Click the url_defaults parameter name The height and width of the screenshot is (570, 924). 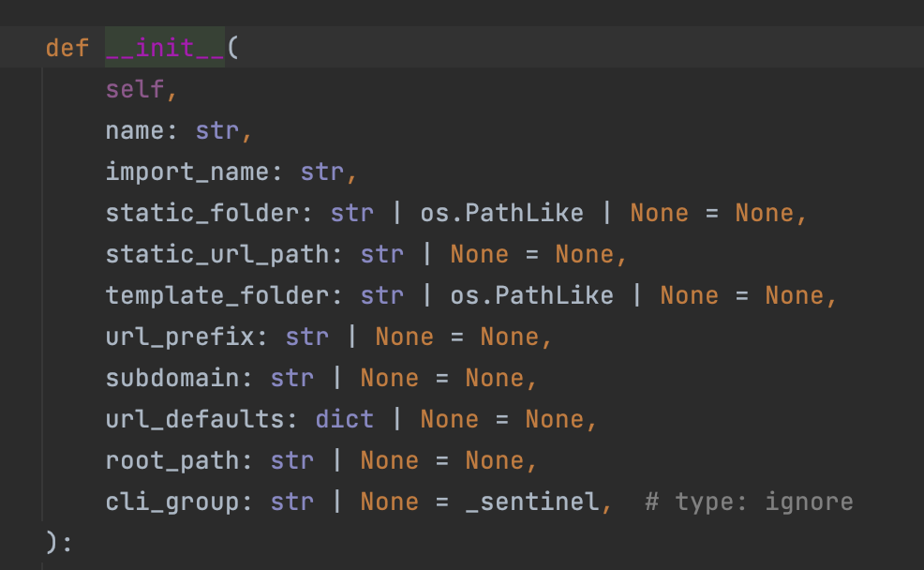[x=195, y=420]
